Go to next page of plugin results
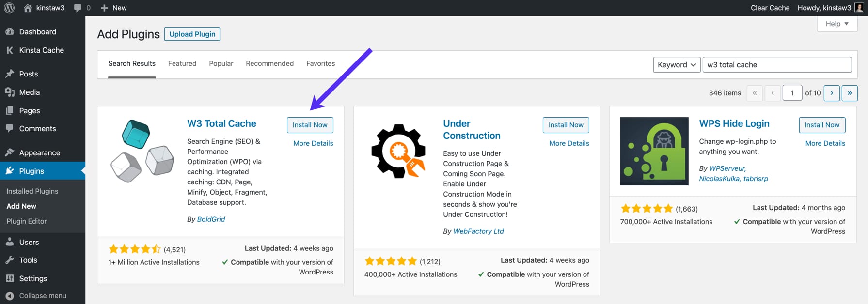 832,93
